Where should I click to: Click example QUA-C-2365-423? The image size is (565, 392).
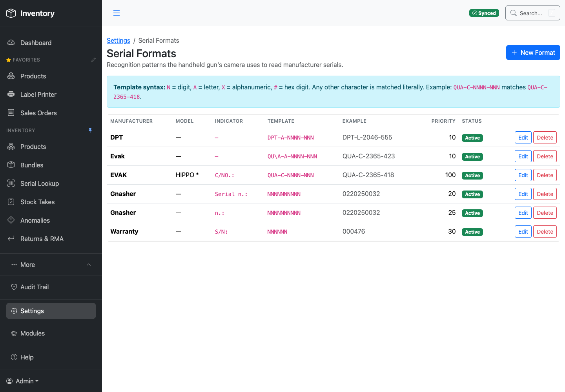(x=369, y=156)
